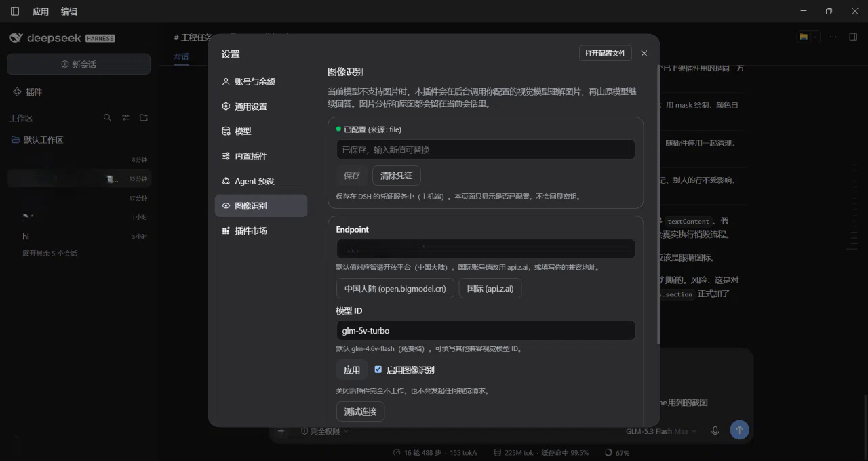The width and height of the screenshot is (868, 461).
Task: Focus the 模型 ID field glm-5v-turbo
Action: 486,330
